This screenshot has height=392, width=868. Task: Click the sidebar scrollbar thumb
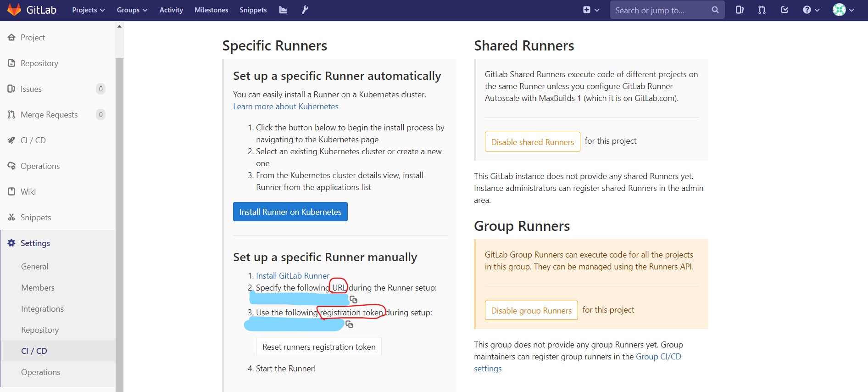pyautogui.click(x=119, y=225)
